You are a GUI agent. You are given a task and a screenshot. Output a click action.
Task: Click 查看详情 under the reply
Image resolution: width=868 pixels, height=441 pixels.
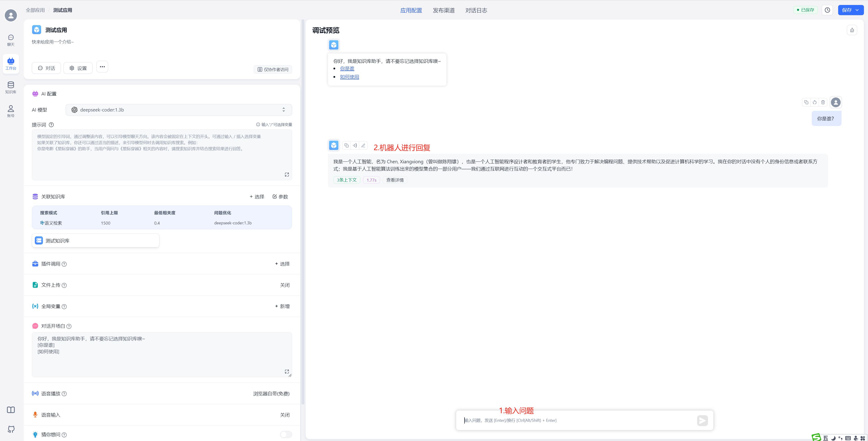pyautogui.click(x=395, y=180)
